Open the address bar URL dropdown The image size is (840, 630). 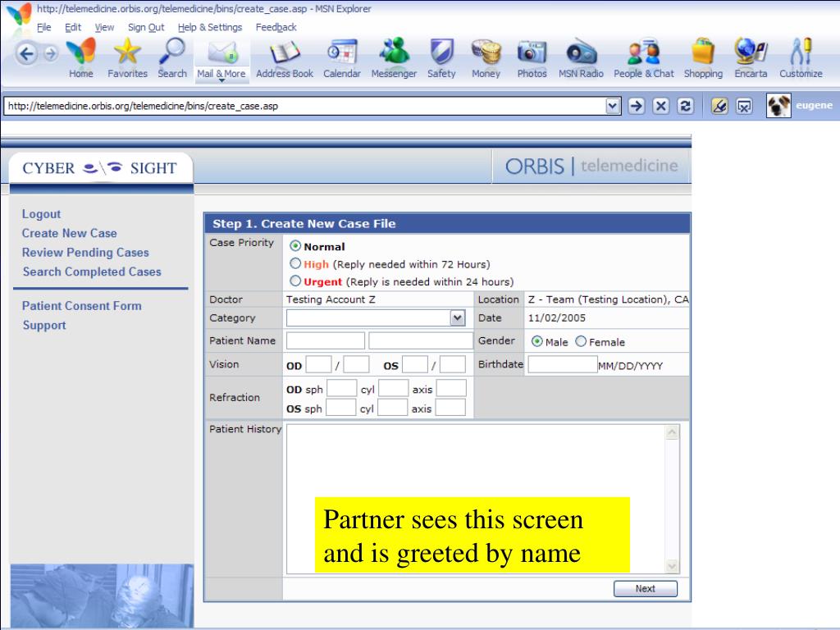(612, 106)
